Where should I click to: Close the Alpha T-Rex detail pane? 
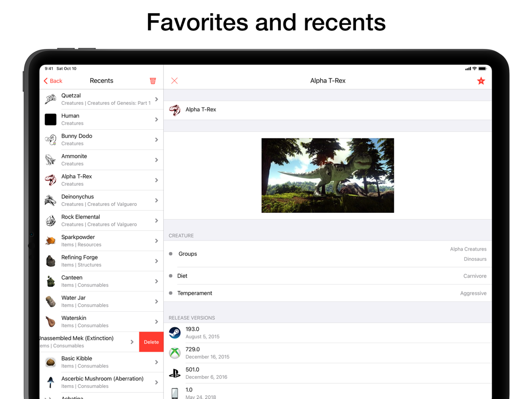click(174, 81)
